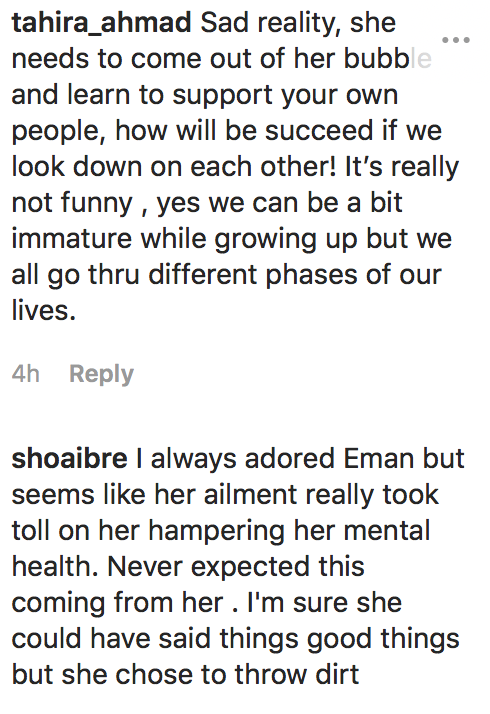Open shoaibre's profile
The image size is (490, 714).
point(69,458)
